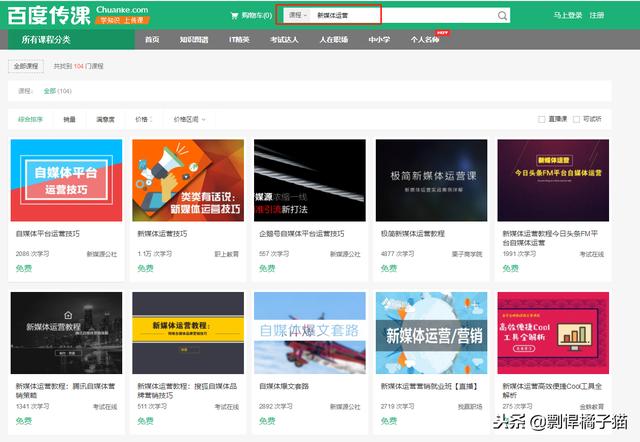
Task: Click 免费 price under 极简新媒体运营教程
Action: pyautogui.click(x=389, y=268)
